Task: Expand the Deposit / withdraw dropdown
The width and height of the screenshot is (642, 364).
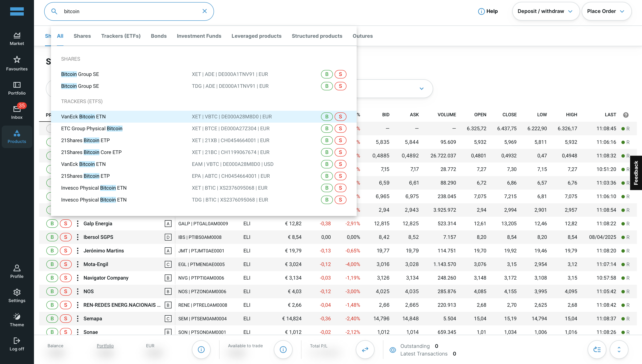Action: (x=545, y=11)
